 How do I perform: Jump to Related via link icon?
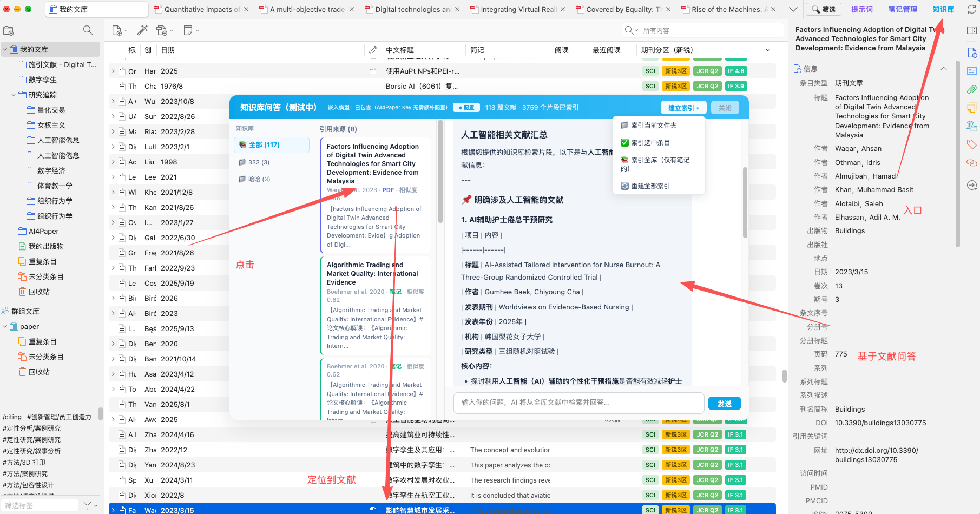tap(972, 163)
